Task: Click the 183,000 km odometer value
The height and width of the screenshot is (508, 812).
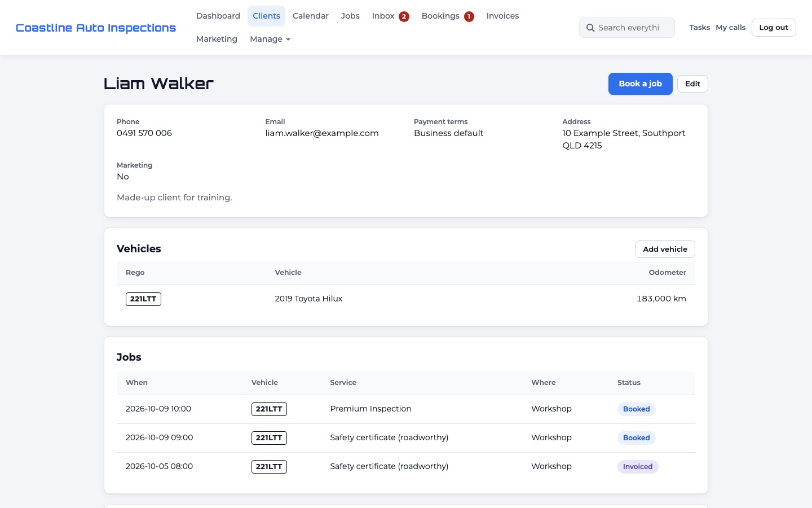Action: coord(661,299)
